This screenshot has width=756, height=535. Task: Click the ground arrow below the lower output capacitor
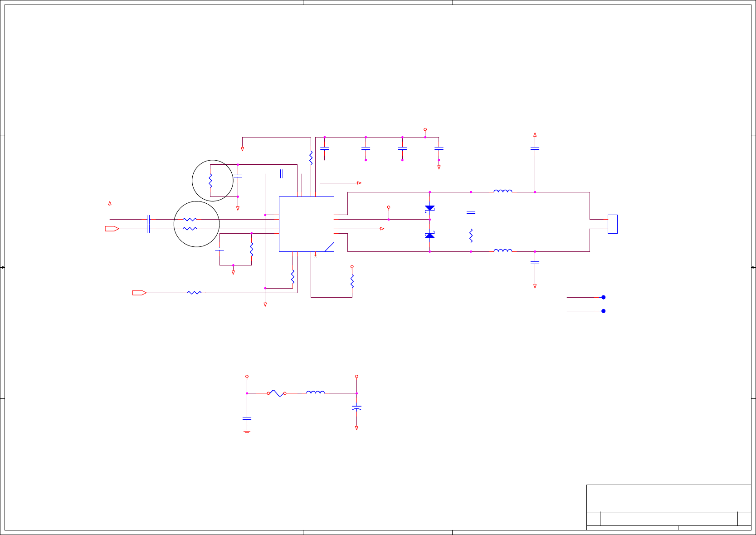point(535,286)
